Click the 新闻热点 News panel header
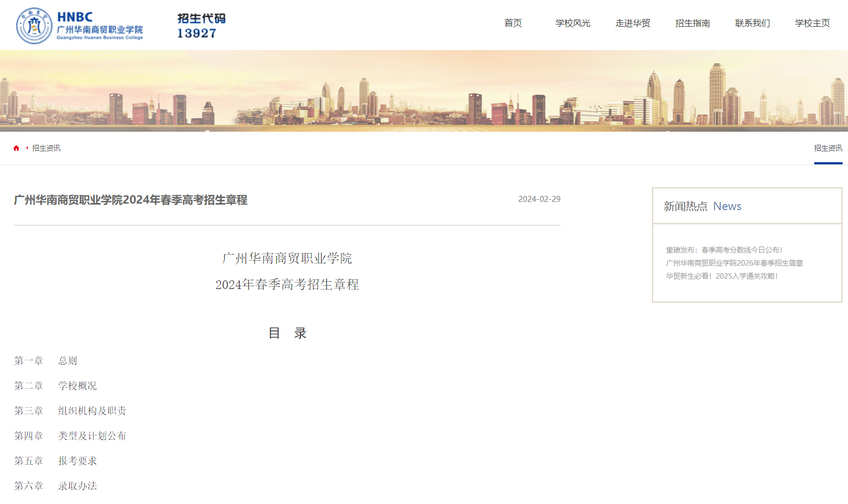This screenshot has height=504, width=848. [x=702, y=206]
